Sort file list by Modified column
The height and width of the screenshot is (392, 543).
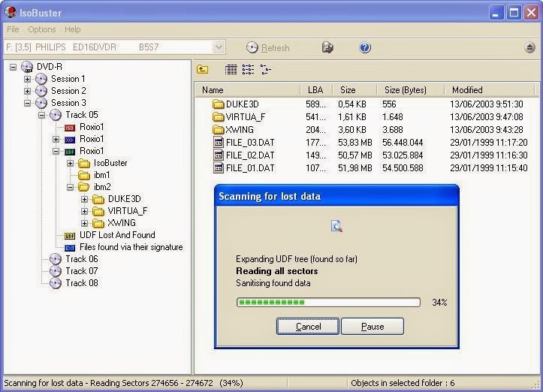pyautogui.click(x=490, y=90)
